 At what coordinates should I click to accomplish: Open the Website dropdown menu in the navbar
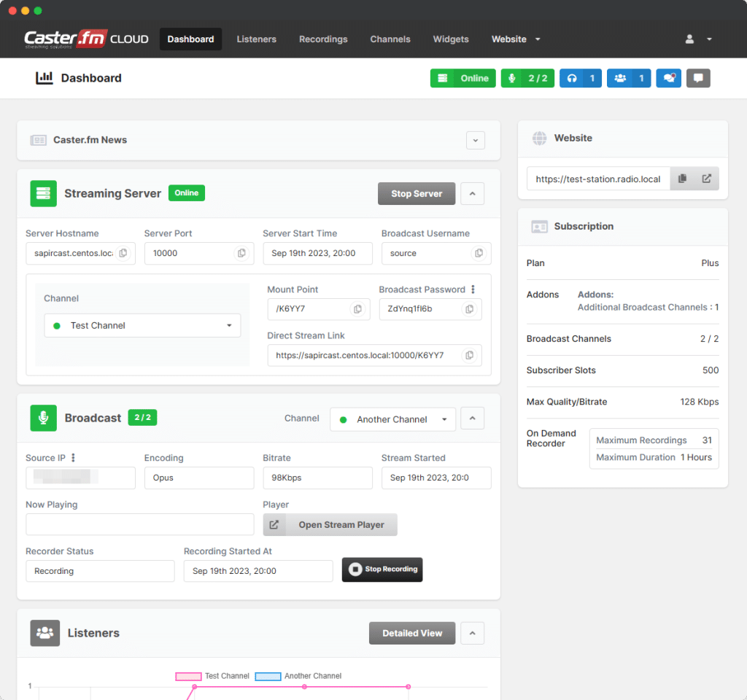[x=516, y=39]
